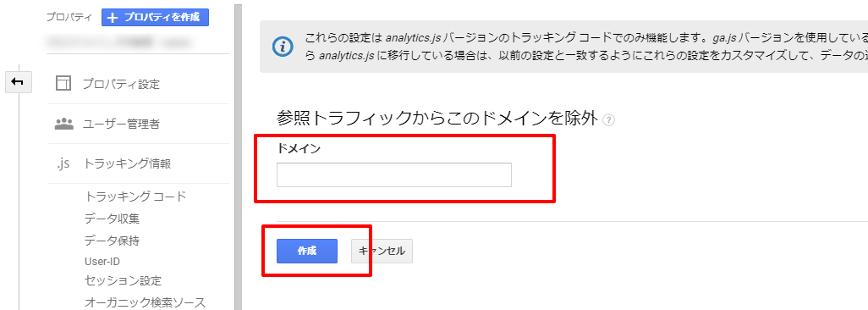Select the オーガニック検索ソース submenu item
The height and width of the screenshot is (310, 868).
click(x=145, y=302)
